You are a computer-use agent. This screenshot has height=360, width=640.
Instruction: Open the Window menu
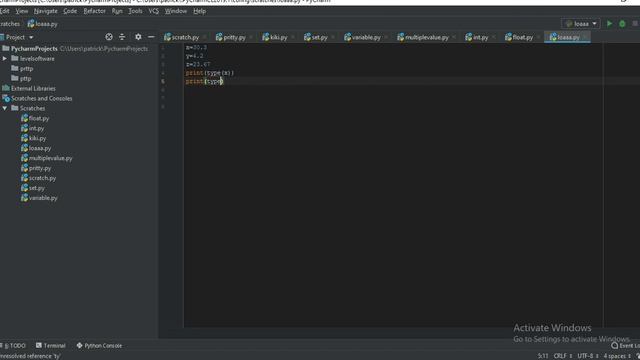click(x=176, y=11)
